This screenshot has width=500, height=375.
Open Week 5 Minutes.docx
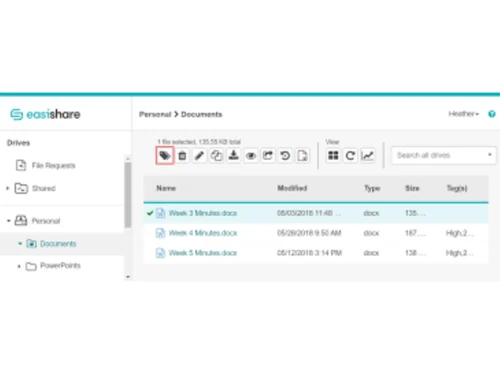point(203,253)
